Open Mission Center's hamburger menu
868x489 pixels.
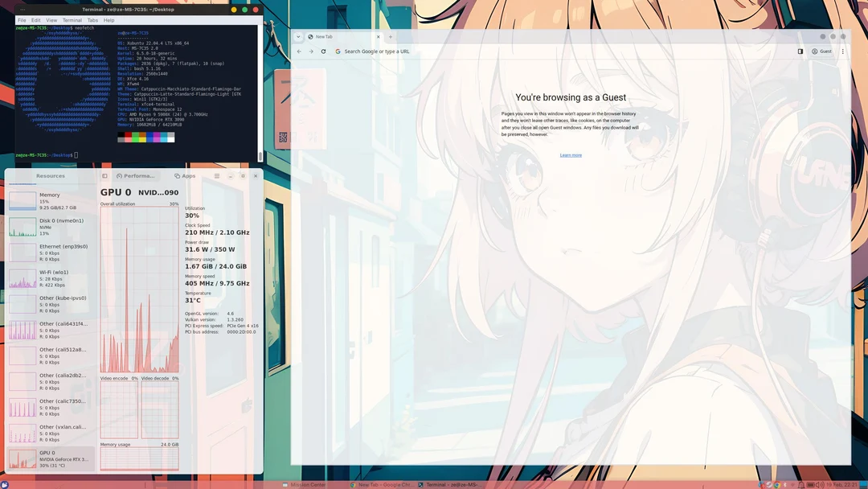click(x=217, y=175)
